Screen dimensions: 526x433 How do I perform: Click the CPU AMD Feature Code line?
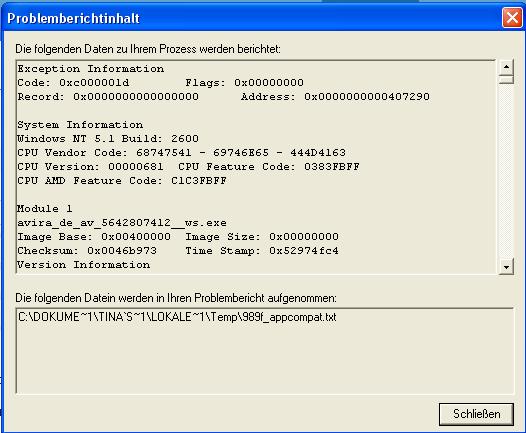pyautogui.click(x=122, y=180)
